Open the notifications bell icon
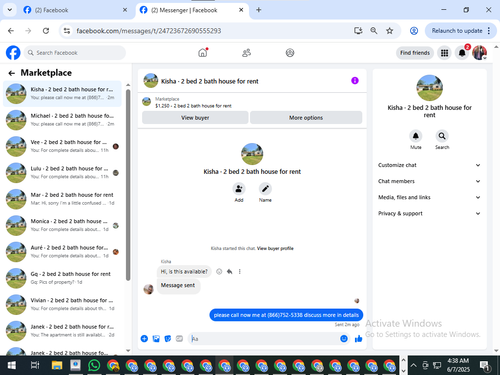 tap(462, 53)
